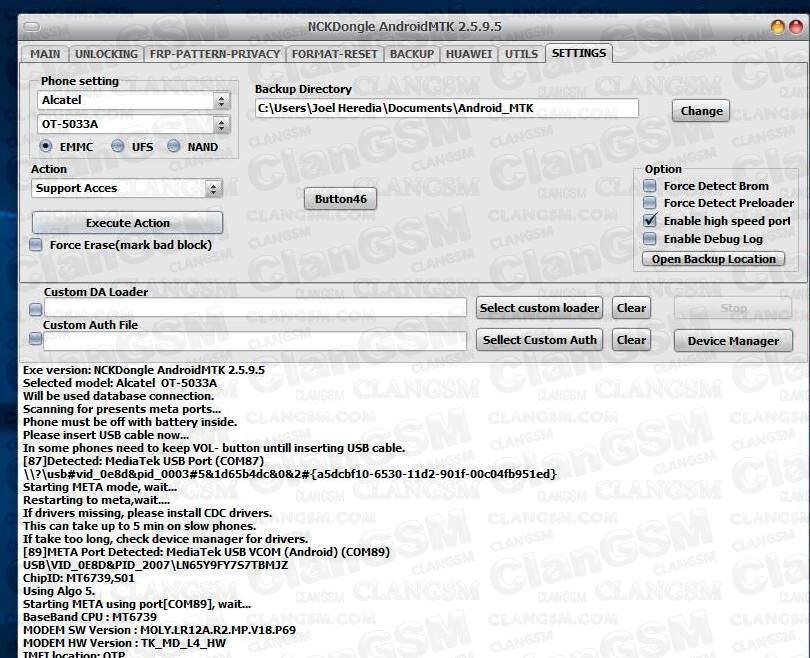Enable Custom DA Loader checkbox
The height and width of the screenshot is (658, 810).
pyautogui.click(x=36, y=309)
